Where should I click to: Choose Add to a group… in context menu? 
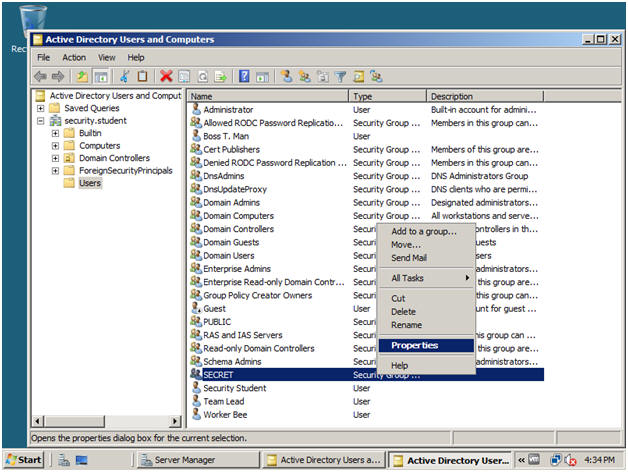click(426, 231)
